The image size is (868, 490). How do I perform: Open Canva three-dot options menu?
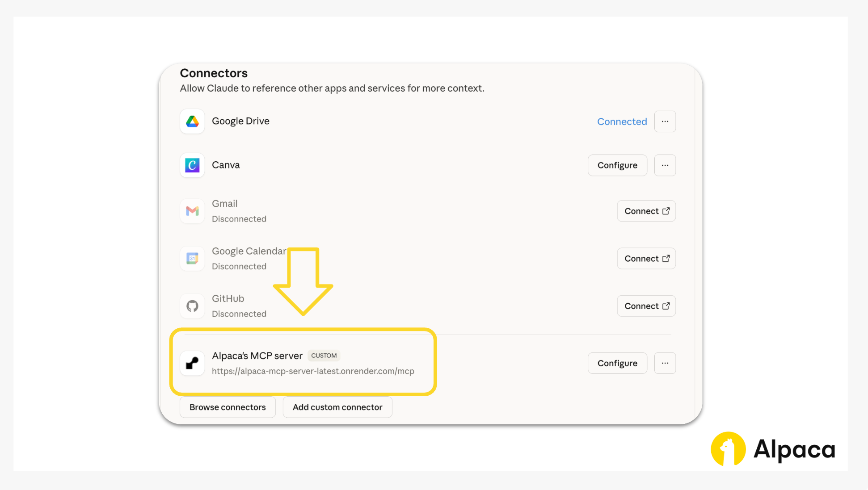point(665,165)
